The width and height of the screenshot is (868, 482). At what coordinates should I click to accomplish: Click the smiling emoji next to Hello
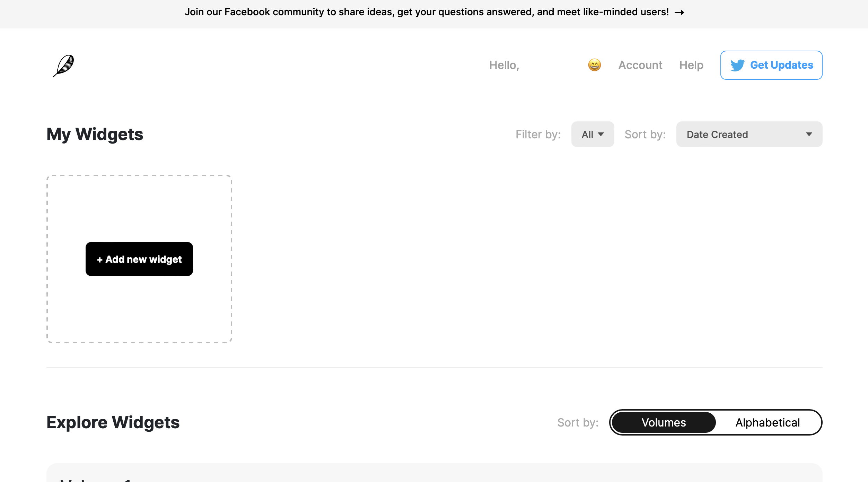tap(594, 65)
